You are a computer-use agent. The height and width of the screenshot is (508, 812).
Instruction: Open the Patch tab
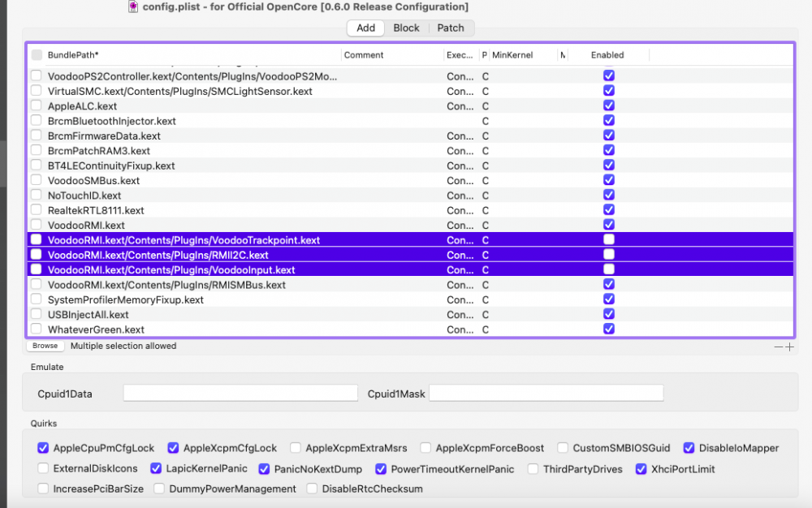[x=451, y=28]
